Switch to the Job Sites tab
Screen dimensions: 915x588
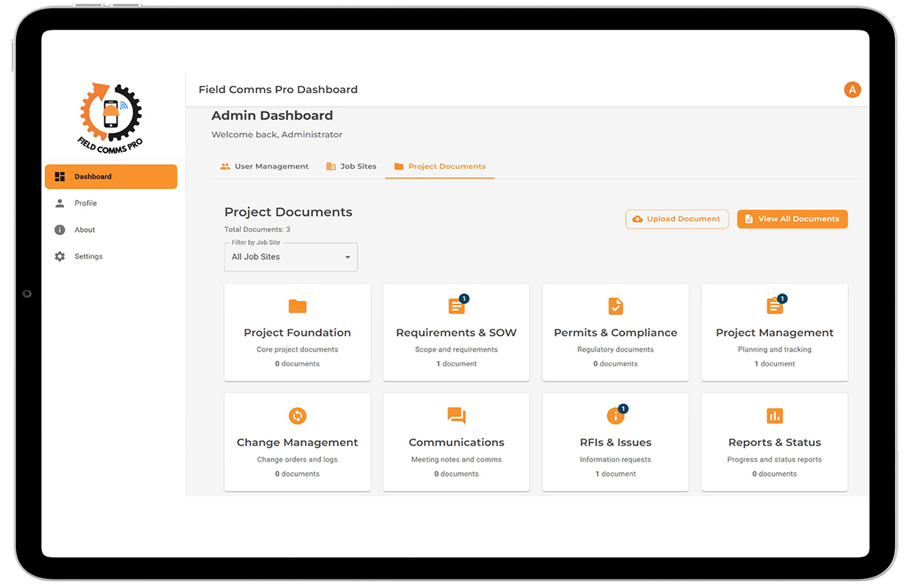point(351,166)
